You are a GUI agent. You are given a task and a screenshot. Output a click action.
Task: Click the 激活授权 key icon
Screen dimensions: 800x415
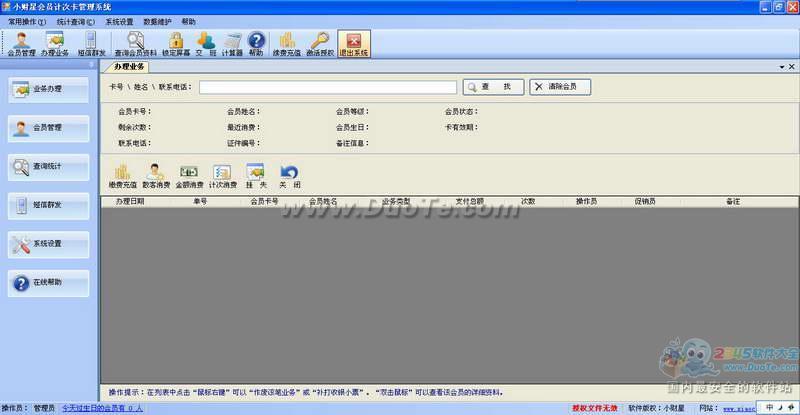pyautogui.click(x=319, y=42)
